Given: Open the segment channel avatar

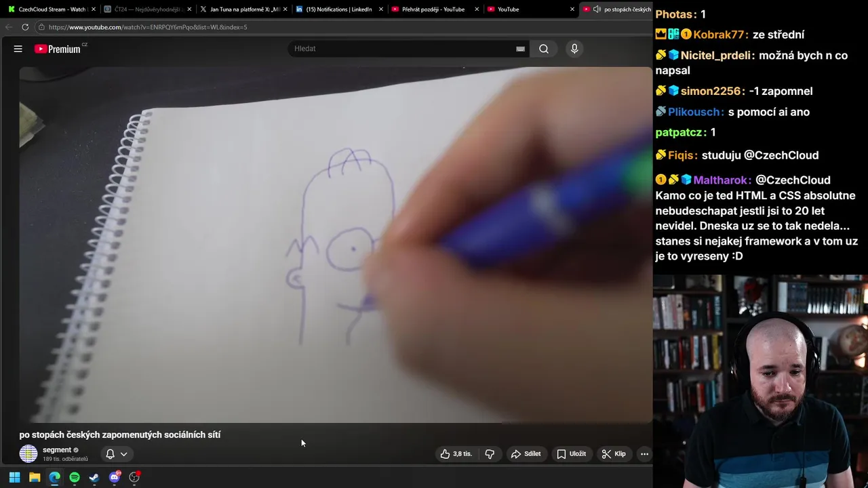Looking at the screenshot, I should [28, 454].
